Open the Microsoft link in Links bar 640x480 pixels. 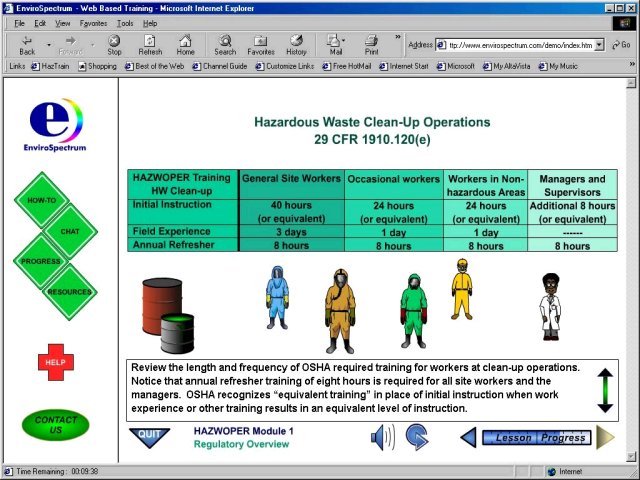[456, 66]
